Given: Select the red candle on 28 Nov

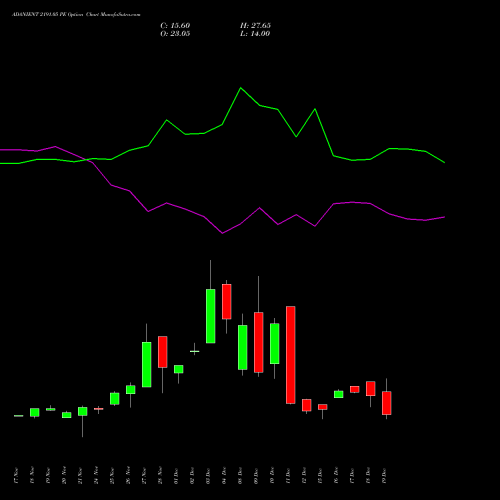Looking at the screenshot, I should 163,352.
